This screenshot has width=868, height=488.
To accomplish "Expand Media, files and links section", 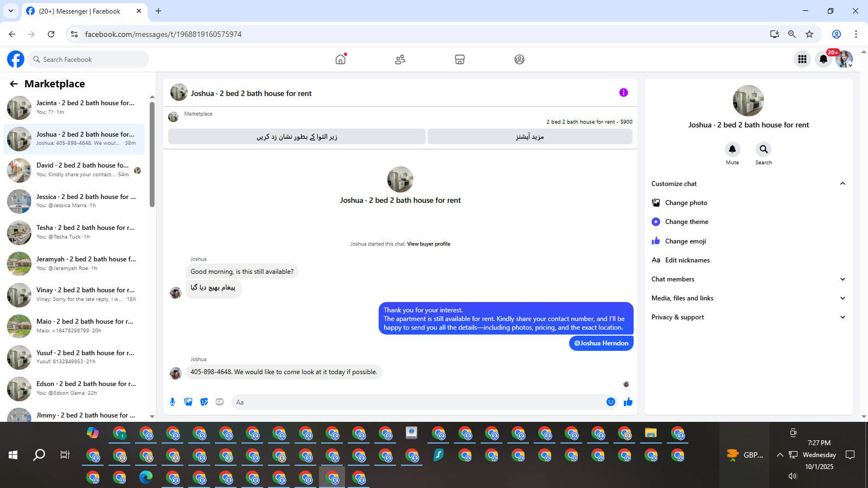I will [749, 298].
